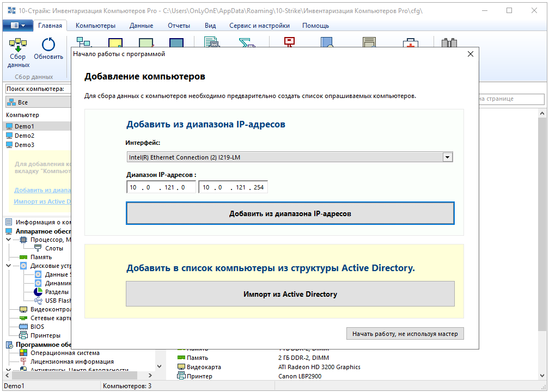Click the Разделы pie chart icon
Screen dimensions: 549x392
(38, 292)
